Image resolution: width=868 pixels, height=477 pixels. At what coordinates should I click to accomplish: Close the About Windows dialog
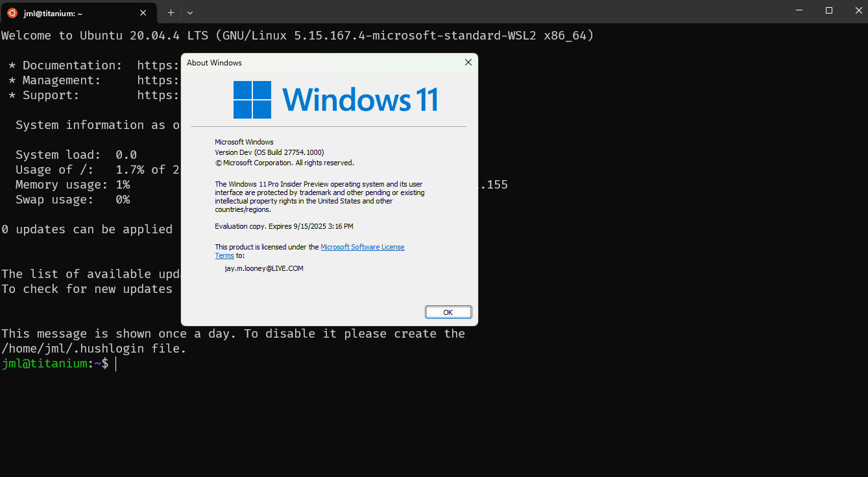(468, 63)
